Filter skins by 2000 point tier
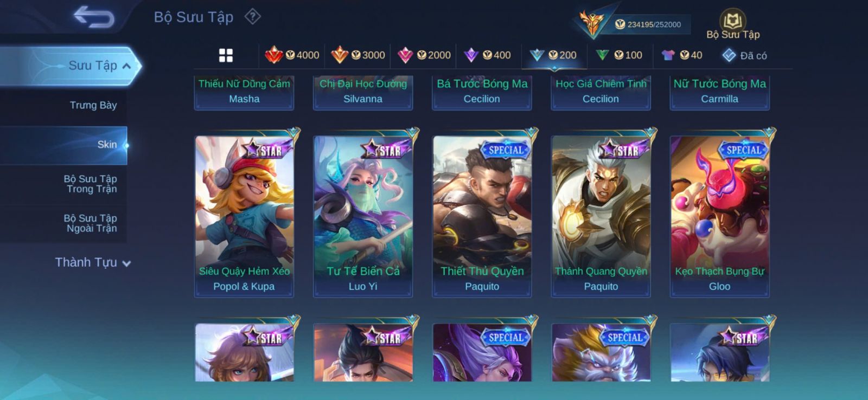Image resolution: width=868 pixels, height=400 pixels. (424, 55)
